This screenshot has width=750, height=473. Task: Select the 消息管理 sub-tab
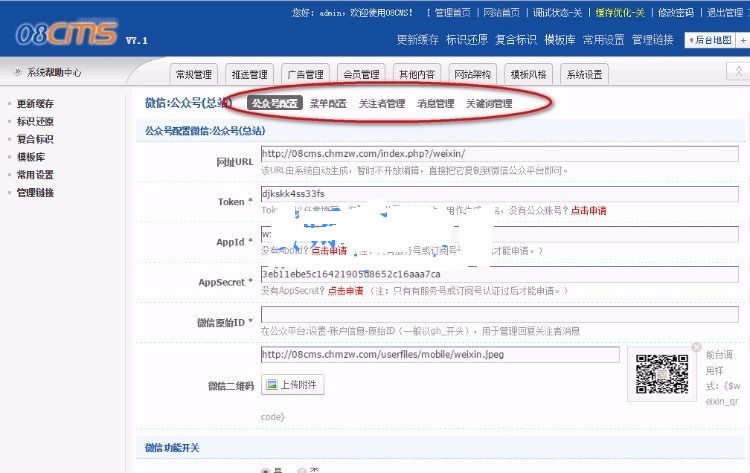436,103
